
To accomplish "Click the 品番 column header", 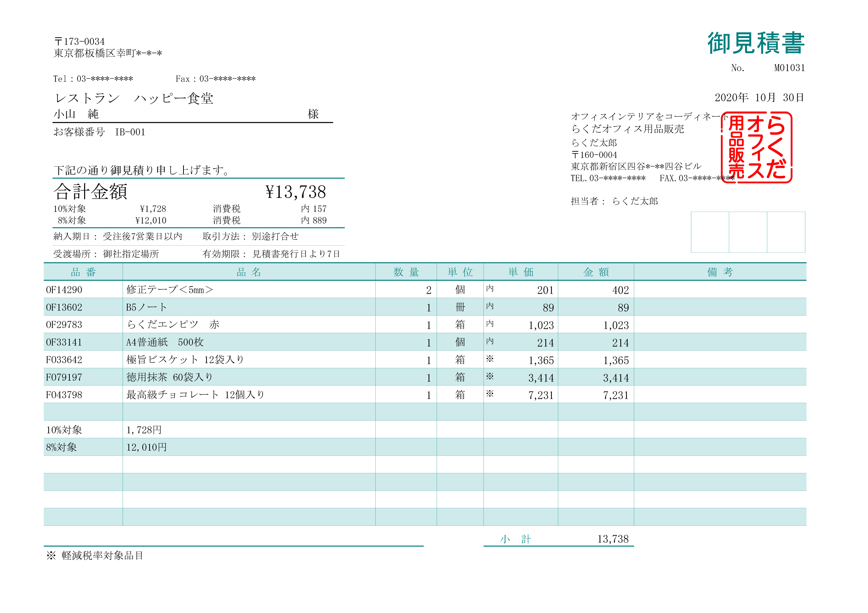I will [83, 272].
